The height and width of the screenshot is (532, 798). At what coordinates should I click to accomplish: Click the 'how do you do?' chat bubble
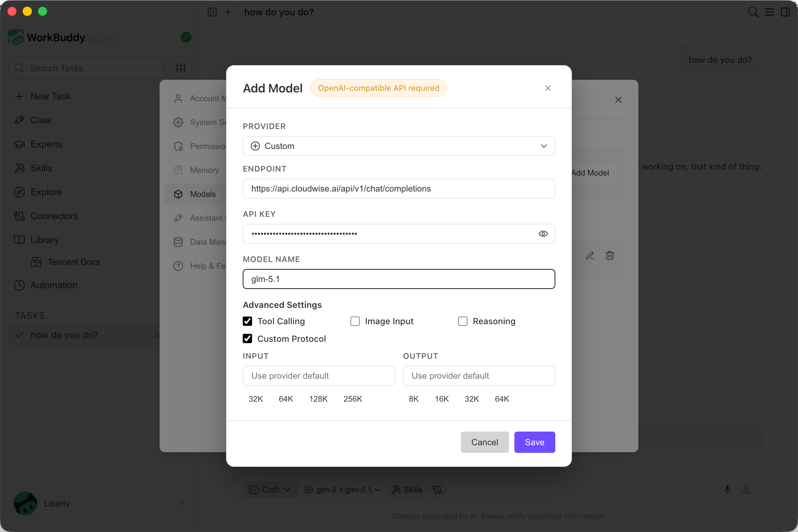pos(722,60)
